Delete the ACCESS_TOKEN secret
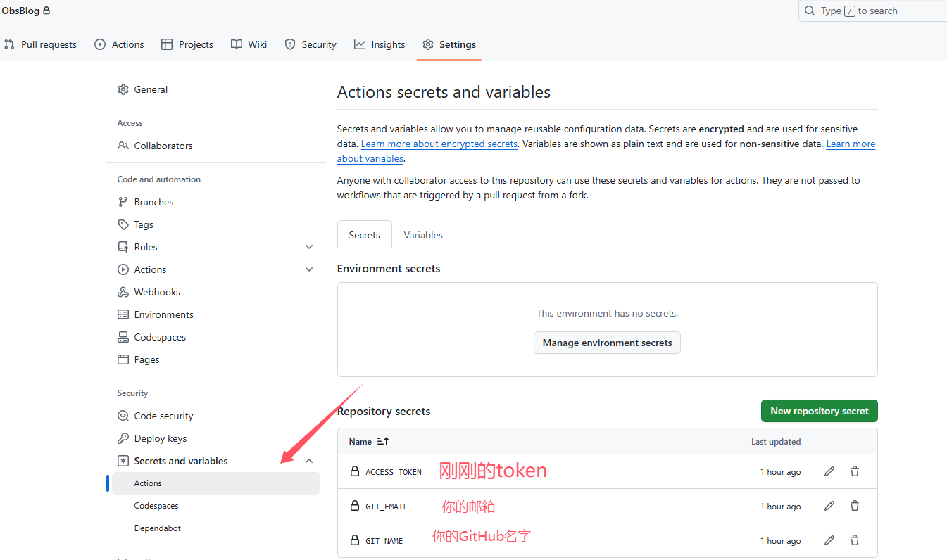Viewport: 947px width, 560px height. [855, 471]
